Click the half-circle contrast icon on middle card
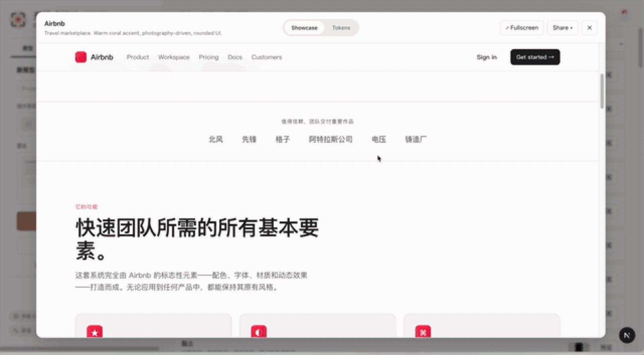Screen dimensions: 644x355 click(259, 332)
